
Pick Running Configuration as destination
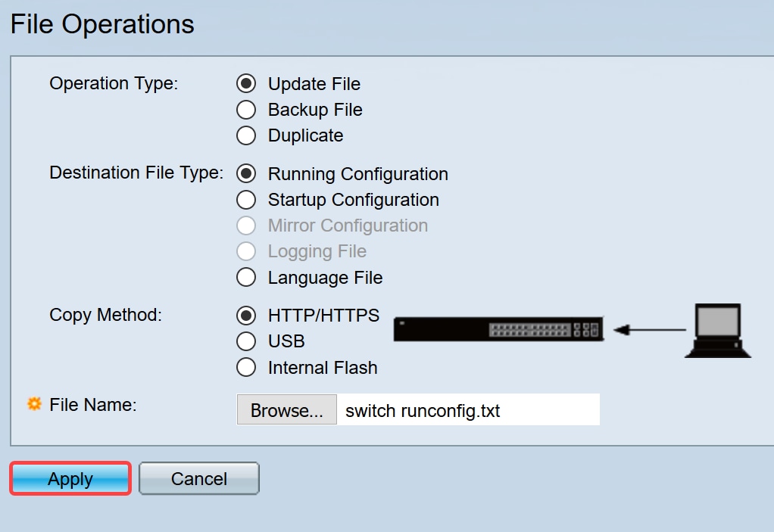click(x=246, y=173)
